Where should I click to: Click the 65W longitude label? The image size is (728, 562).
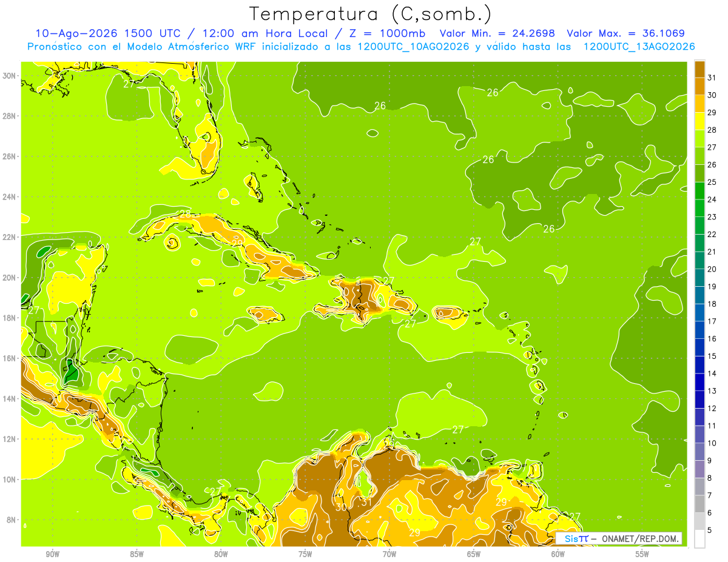point(474,554)
